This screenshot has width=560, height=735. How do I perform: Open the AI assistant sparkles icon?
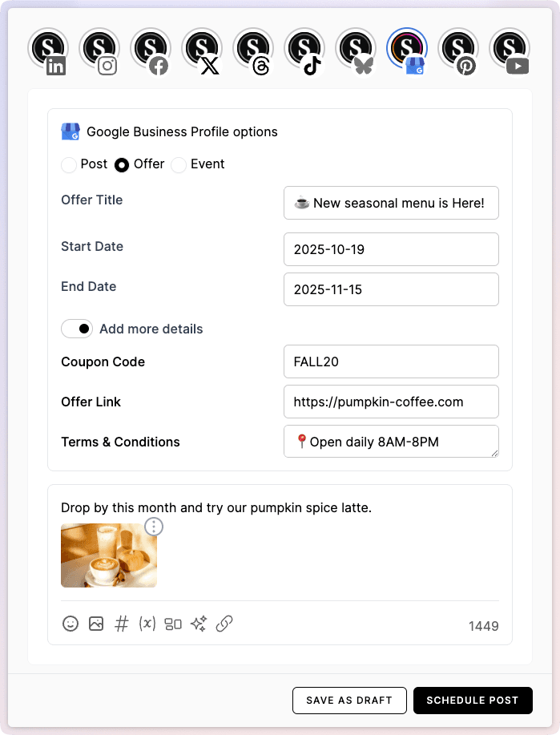click(x=198, y=624)
